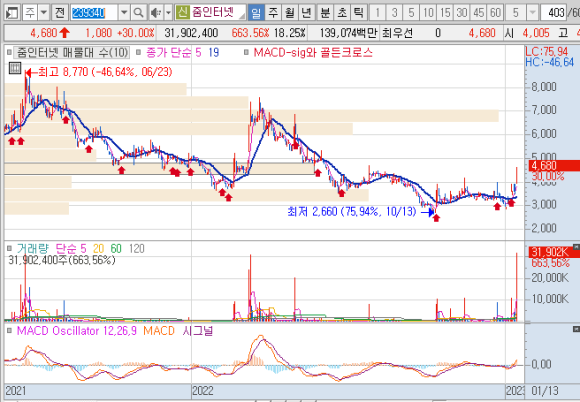Select the 틱 tick period tab
The width and height of the screenshot is (580, 402).
[358, 13]
